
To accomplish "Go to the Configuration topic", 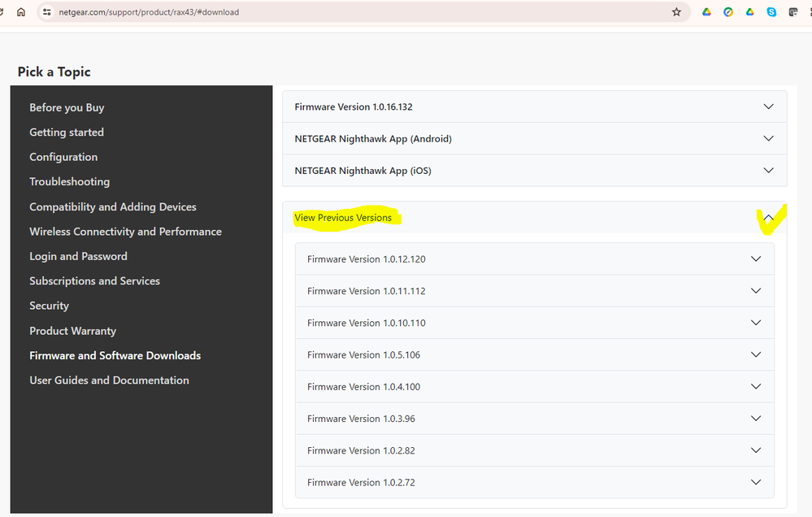I will pyautogui.click(x=63, y=157).
